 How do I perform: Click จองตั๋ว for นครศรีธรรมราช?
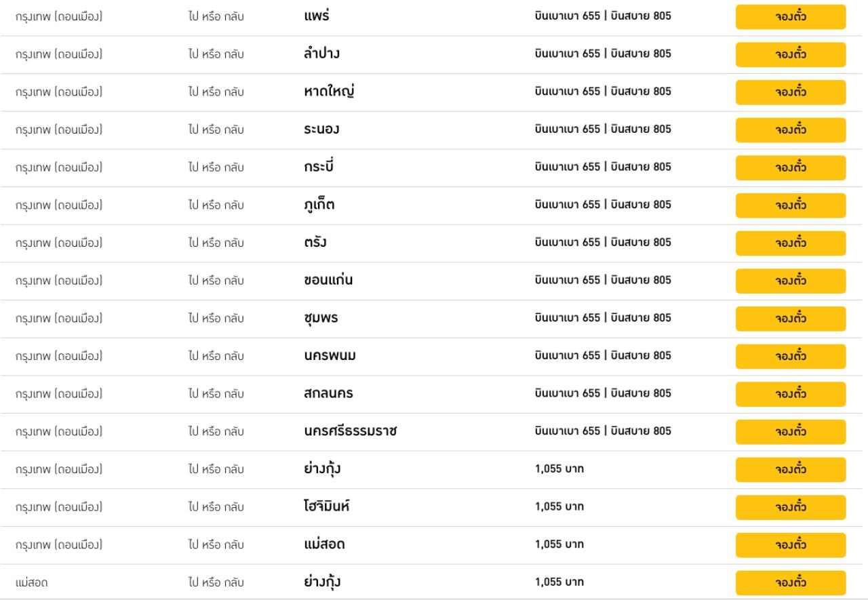pos(791,432)
